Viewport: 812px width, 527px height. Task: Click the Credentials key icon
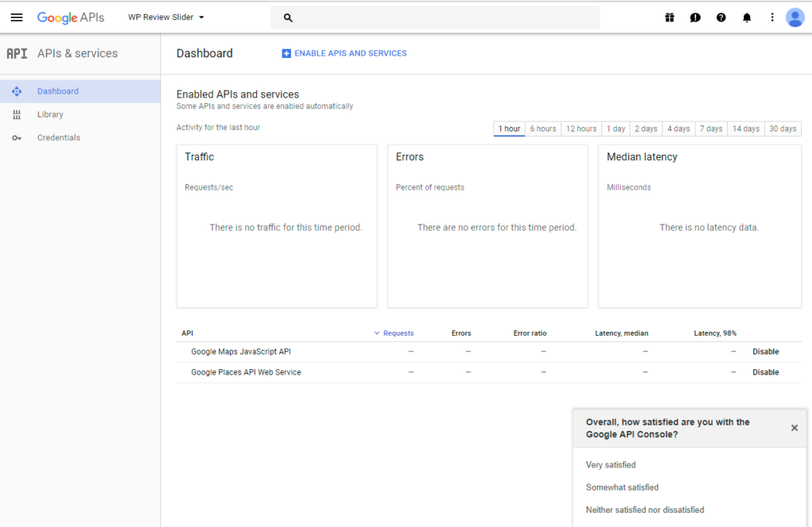[x=17, y=138]
